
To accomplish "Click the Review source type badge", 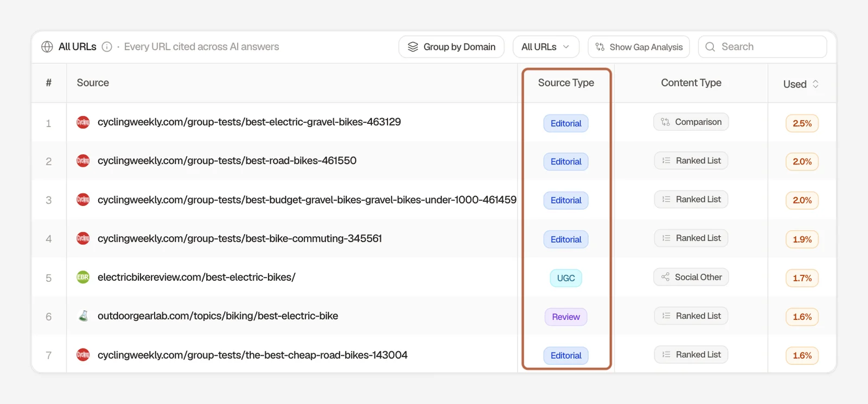I will click(x=566, y=317).
